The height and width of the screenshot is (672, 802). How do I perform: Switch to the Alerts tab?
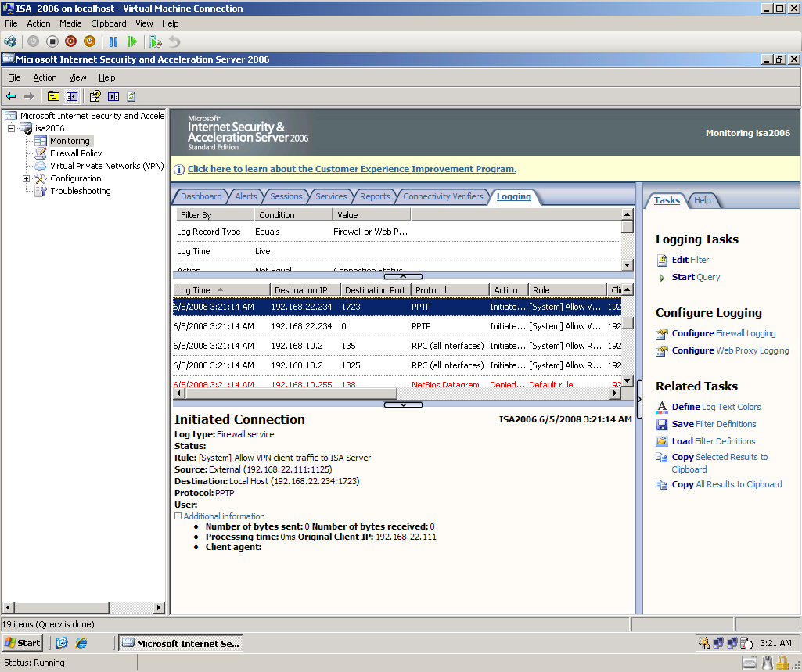point(246,196)
